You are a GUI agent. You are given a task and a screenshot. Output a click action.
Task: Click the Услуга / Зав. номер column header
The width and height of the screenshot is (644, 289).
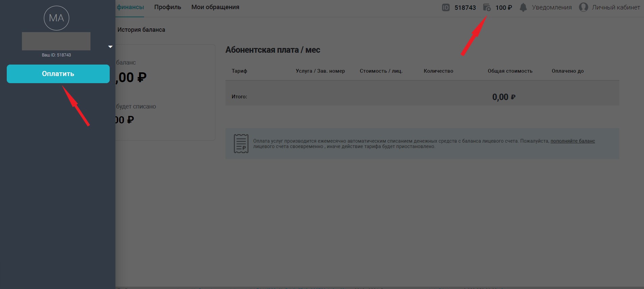320,71
